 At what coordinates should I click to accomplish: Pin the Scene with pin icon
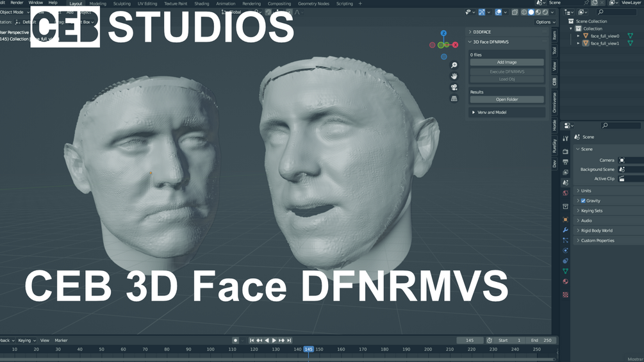[586, 3]
